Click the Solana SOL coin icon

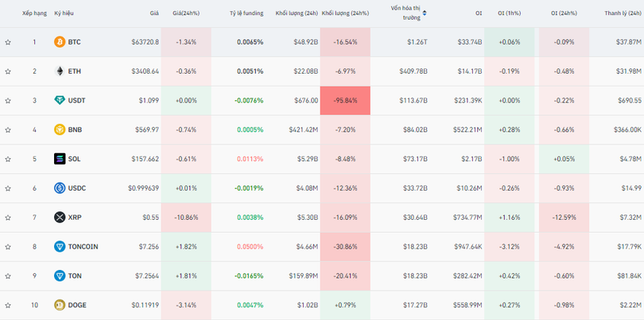tap(59, 159)
